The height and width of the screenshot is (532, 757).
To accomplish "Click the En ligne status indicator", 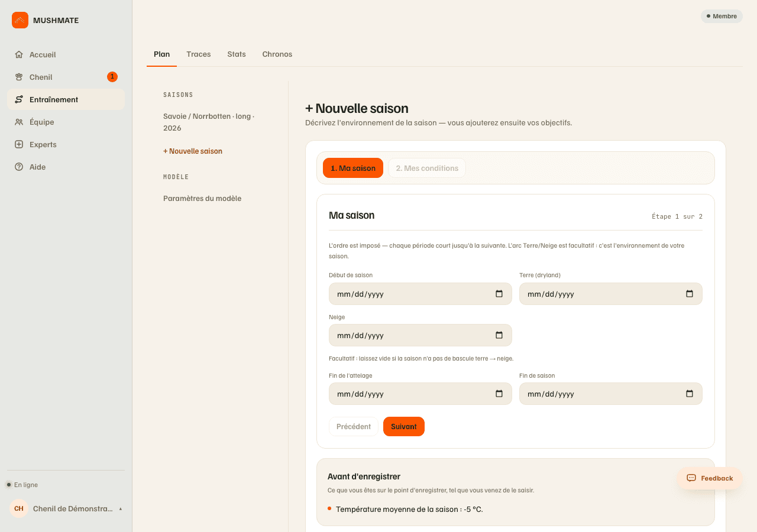I will [22, 485].
